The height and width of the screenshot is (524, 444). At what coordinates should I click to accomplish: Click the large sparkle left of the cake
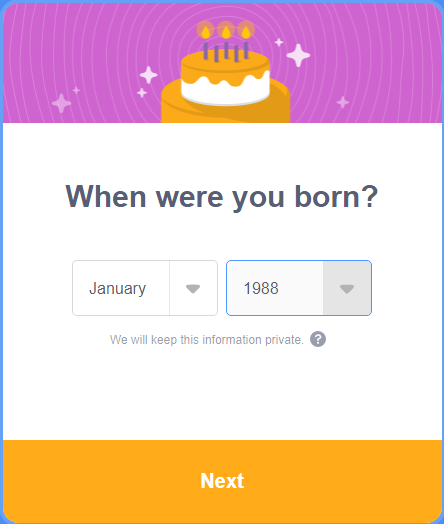tap(148, 75)
